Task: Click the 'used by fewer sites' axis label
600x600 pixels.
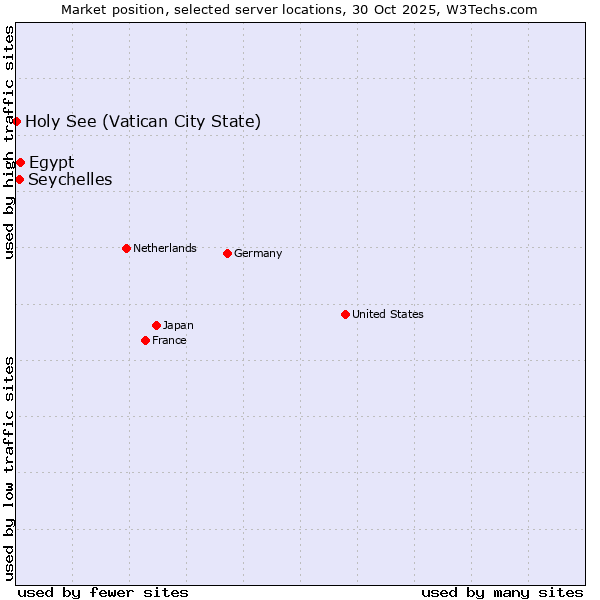Action: tap(103, 592)
